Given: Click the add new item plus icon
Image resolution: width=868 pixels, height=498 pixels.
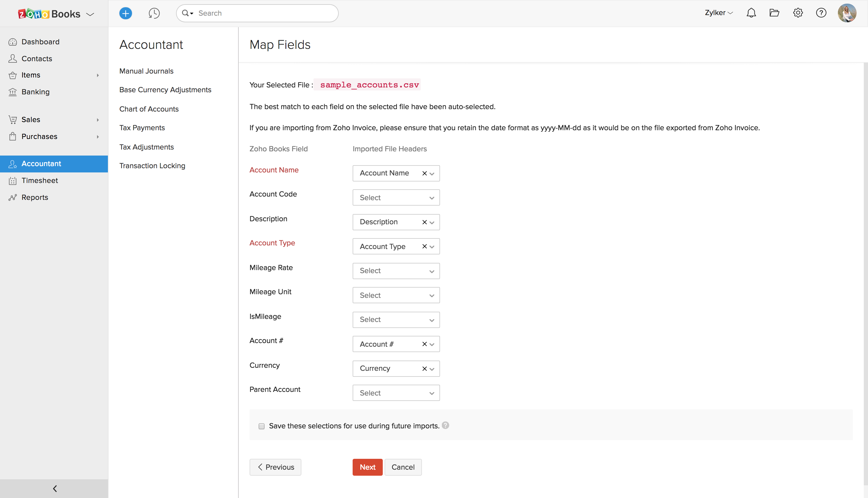Looking at the screenshot, I should click(x=125, y=13).
